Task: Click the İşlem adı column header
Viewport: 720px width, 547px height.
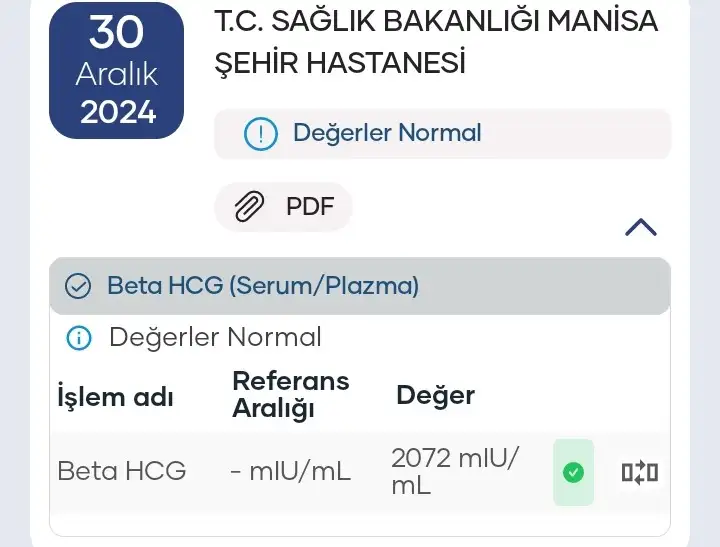Action: (116, 396)
